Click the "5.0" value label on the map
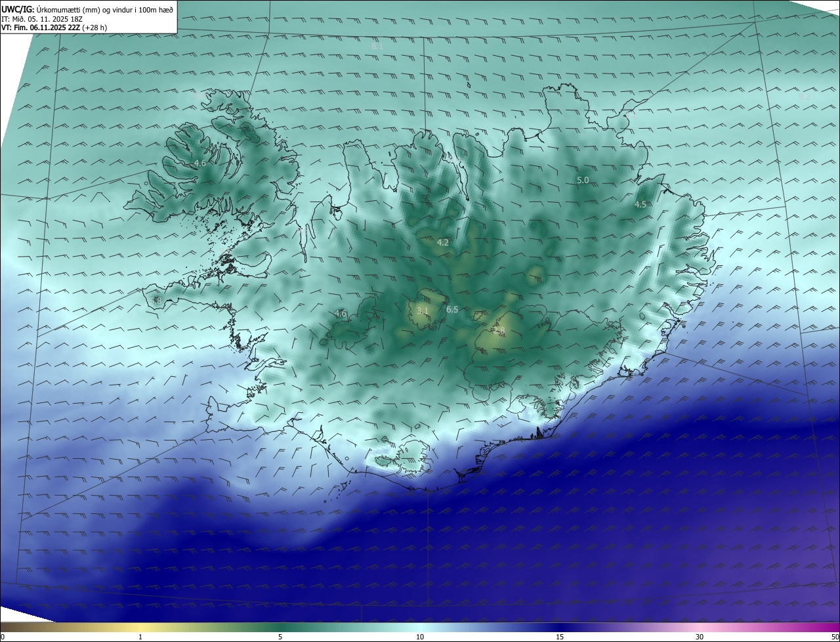The width and height of the screenshot is (840, 642). (x=583, y=180)
